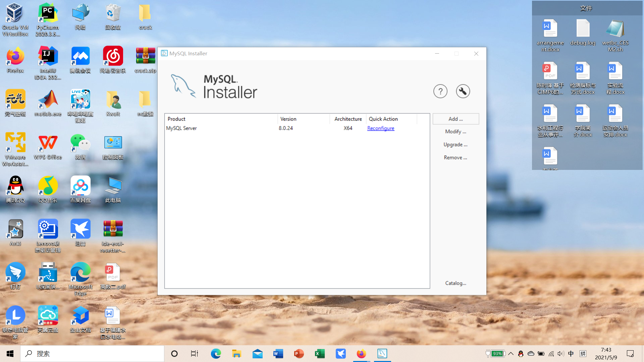Click Modify ... in the installer sidebar
The height and width of the screenshot is (362, 644).
(x=455, y=132)
